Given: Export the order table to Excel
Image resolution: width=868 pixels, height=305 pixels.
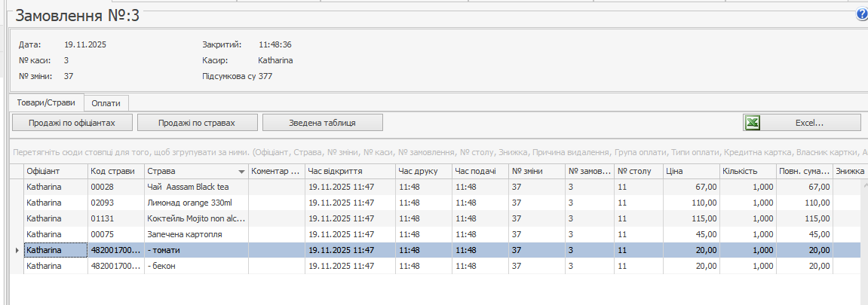Looking at the screenshot, I should coord(802,123).
